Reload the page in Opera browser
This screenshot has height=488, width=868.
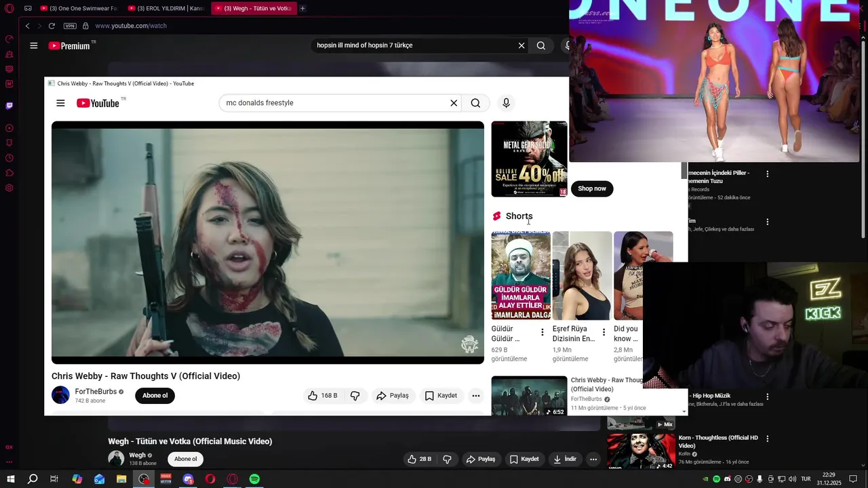coord(52,26)
